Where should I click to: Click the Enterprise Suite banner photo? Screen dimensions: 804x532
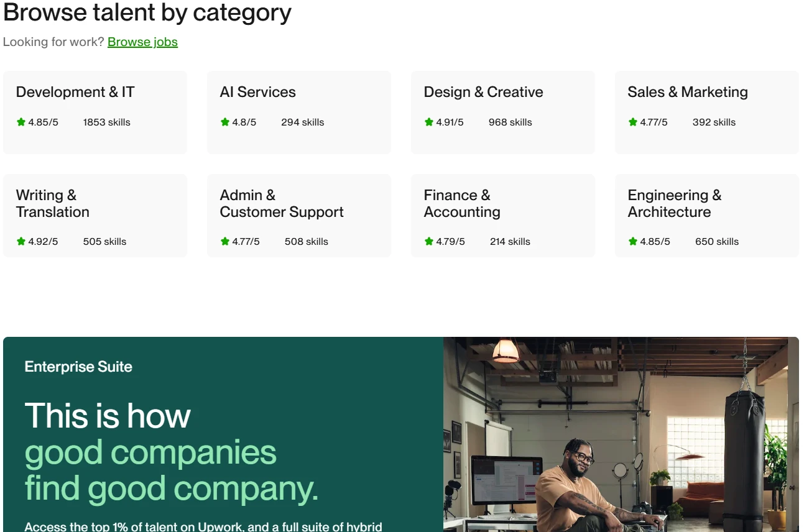tap(622, 435)
